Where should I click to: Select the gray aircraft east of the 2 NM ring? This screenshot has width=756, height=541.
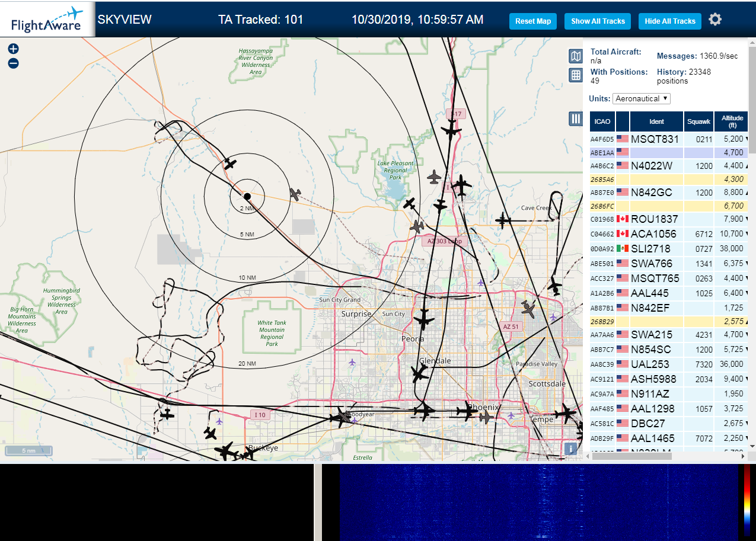pos(295,194)
